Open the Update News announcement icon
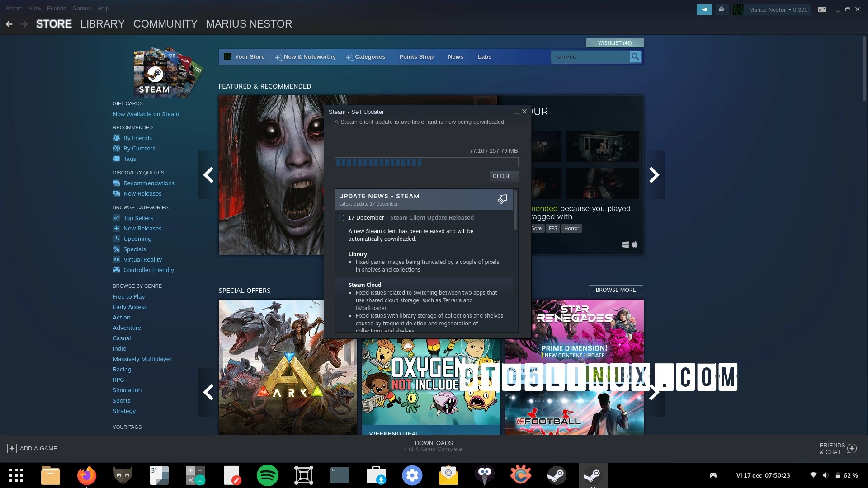 tap(502, 199)
